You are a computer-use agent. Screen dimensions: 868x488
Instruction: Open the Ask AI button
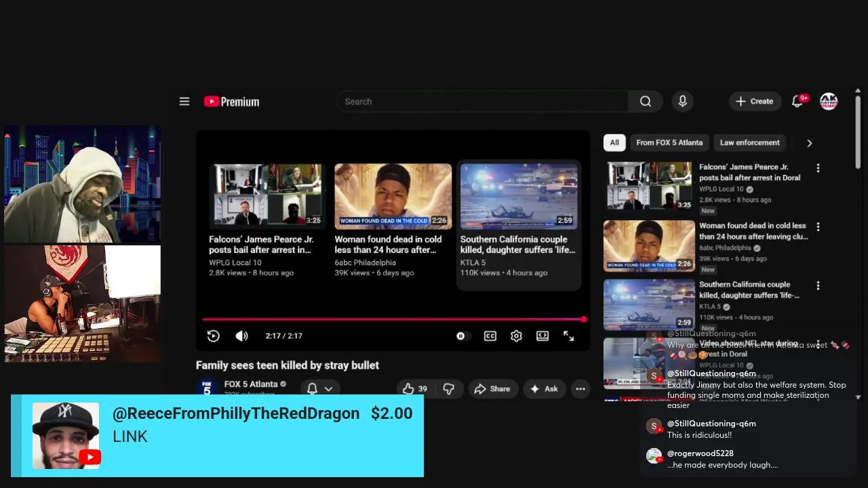(x=544, y=388)
